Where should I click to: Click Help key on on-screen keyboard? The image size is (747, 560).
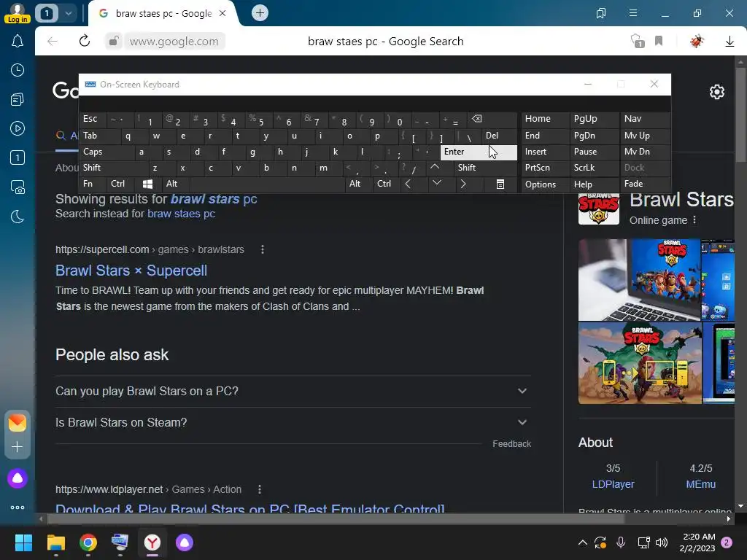[594, 184]
